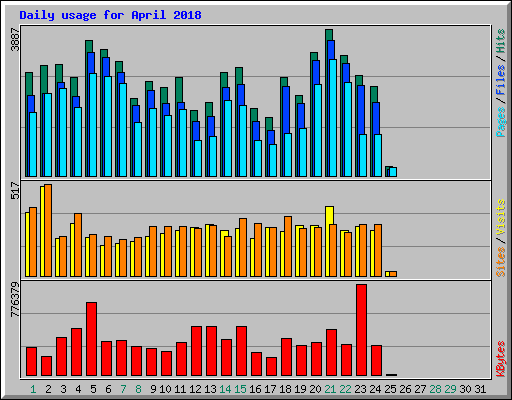This screenshot has width=512, height=400.
Task: Click the orange Visits bar for day 2
Action: (x=48, y=230)
